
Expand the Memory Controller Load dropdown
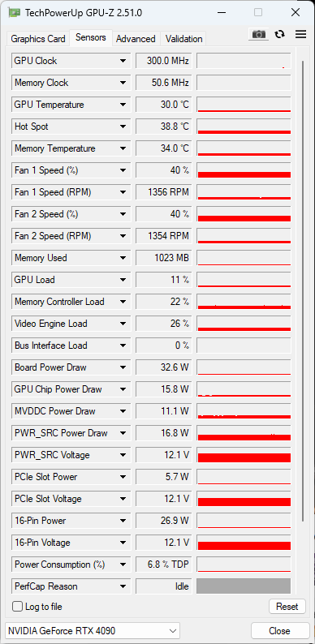tap(123, 302)
